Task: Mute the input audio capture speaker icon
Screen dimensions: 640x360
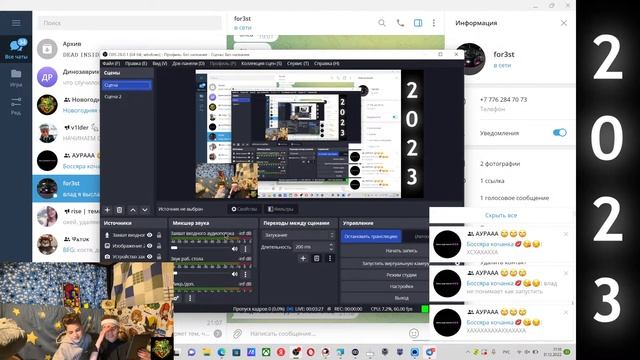Action: coord(235,249)
